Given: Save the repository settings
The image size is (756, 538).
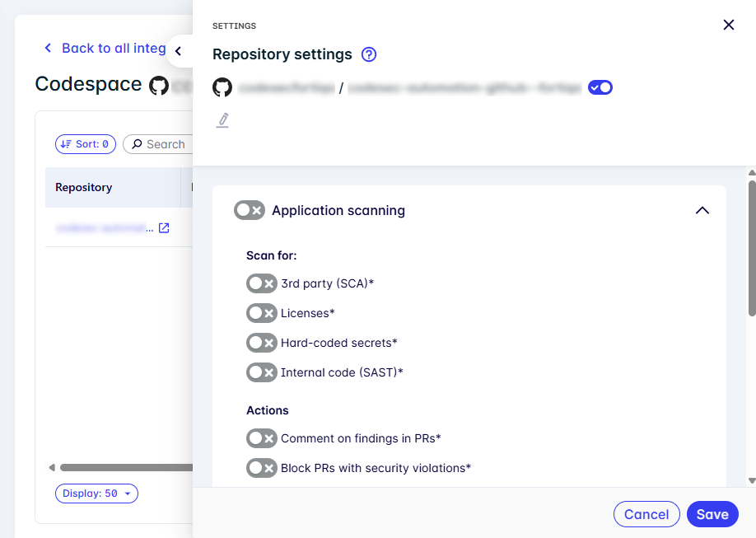Looking at the screenshot, I should (x=712, y=514).
